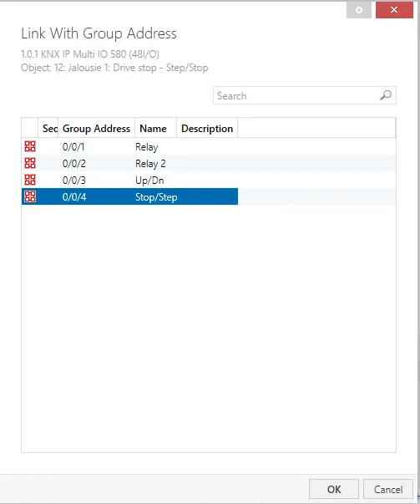
Task: Click group address icon for 0/0/2 row
Action: pos(30,163)
